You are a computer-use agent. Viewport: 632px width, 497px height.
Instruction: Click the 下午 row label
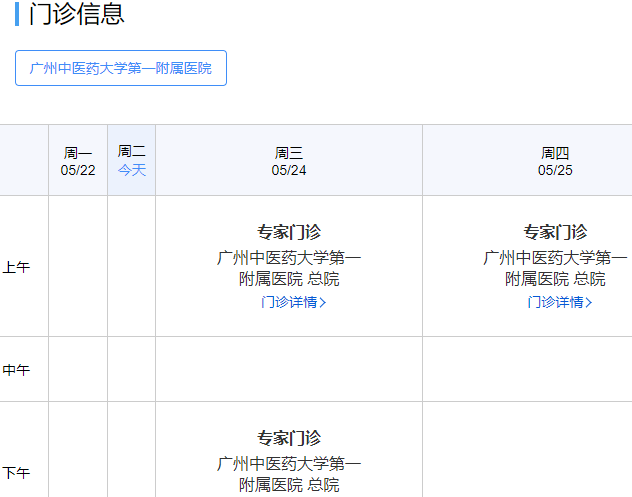(17, 473)
